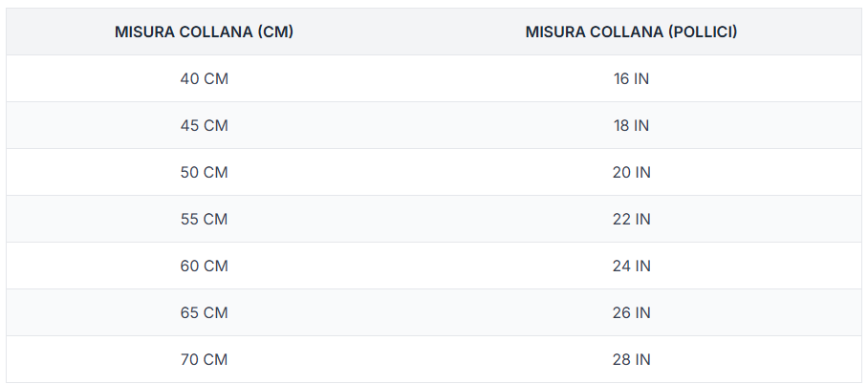Pick the 55 CM measurement
This screenshot has width=868, height=384.
point(204,219)
